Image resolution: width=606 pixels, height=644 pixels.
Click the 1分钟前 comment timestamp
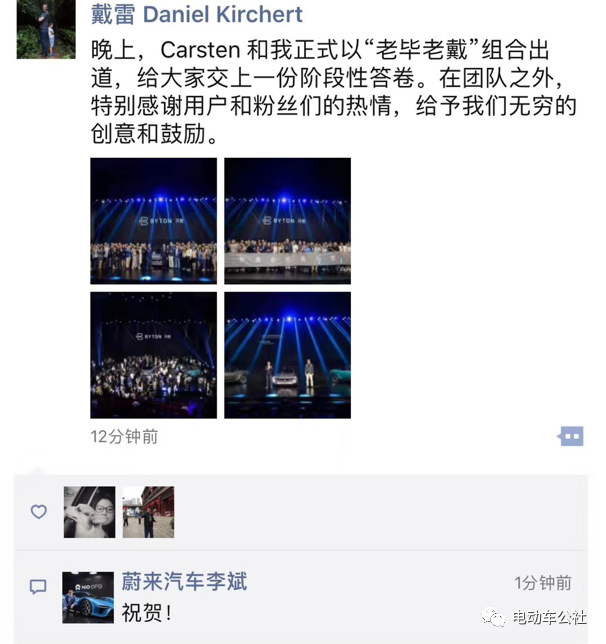pyautogui.click(x=543, y=583)
